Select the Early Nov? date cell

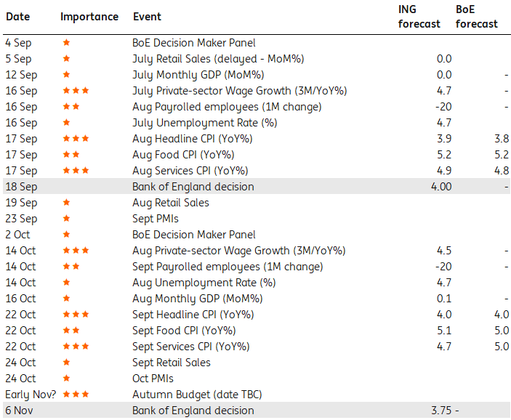(x=31, y=395)
